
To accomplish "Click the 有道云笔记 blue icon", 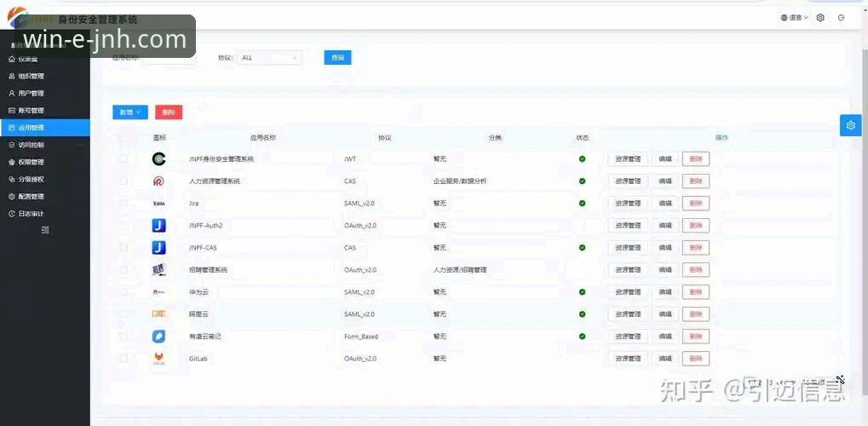I will 159,337.
